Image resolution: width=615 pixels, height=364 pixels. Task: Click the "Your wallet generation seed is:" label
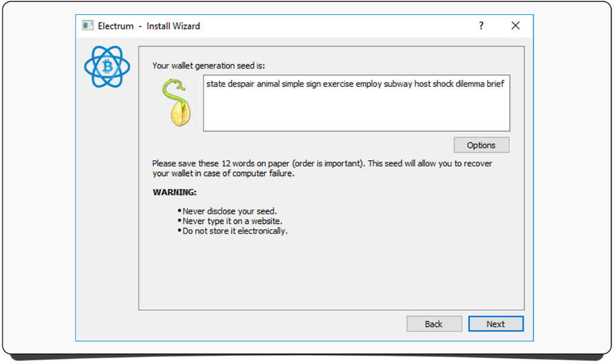[x=209, y=66]
